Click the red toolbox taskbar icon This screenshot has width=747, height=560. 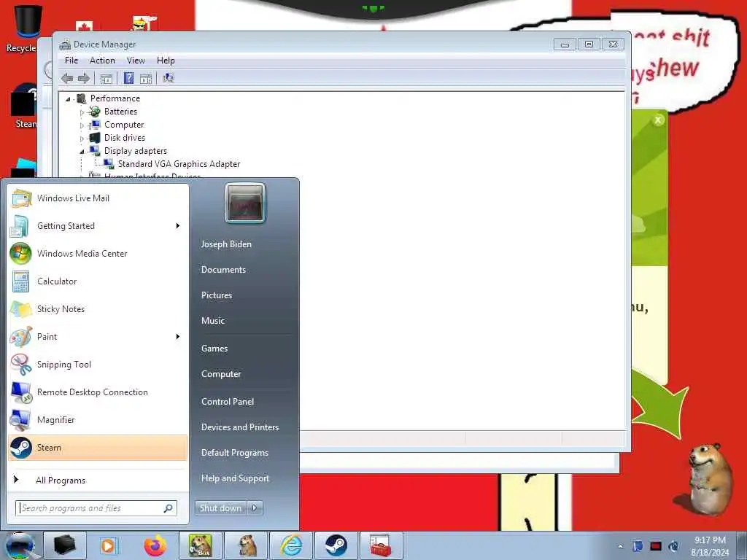pos(381,545)
